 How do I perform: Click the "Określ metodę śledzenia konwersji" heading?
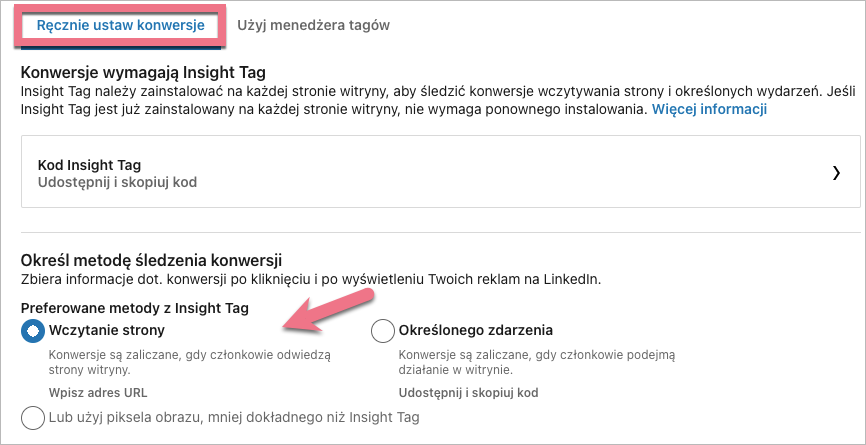pyautogui.click(x=151, y=260)
